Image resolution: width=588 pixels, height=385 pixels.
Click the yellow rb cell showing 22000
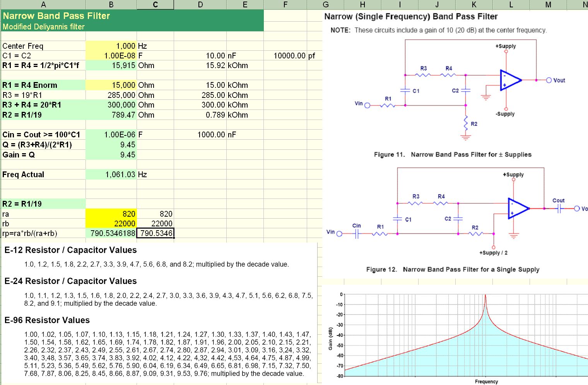coord(111,224)
